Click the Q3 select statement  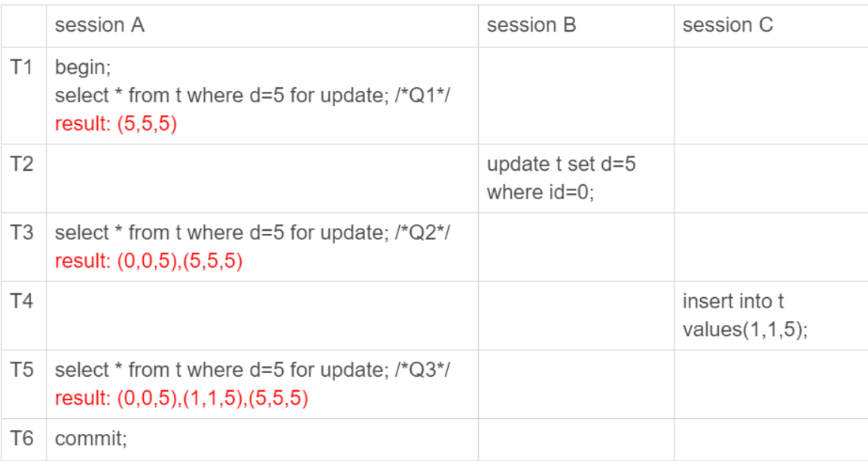click(x=251, y=370)
